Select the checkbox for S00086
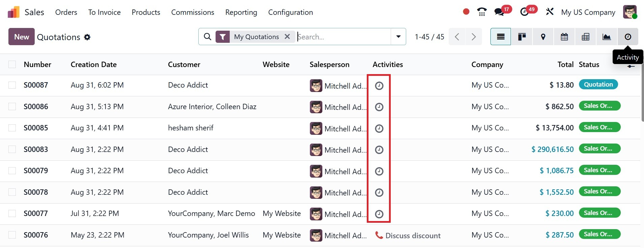Image resolution: width=644 pixels, height=248 pixels. point(12,106)
